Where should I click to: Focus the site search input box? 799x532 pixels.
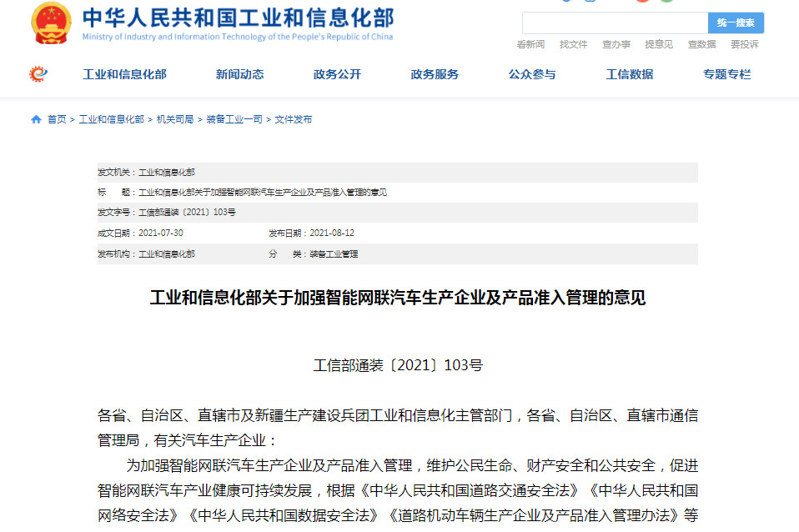pyautogui.click(x=615, y=23)
